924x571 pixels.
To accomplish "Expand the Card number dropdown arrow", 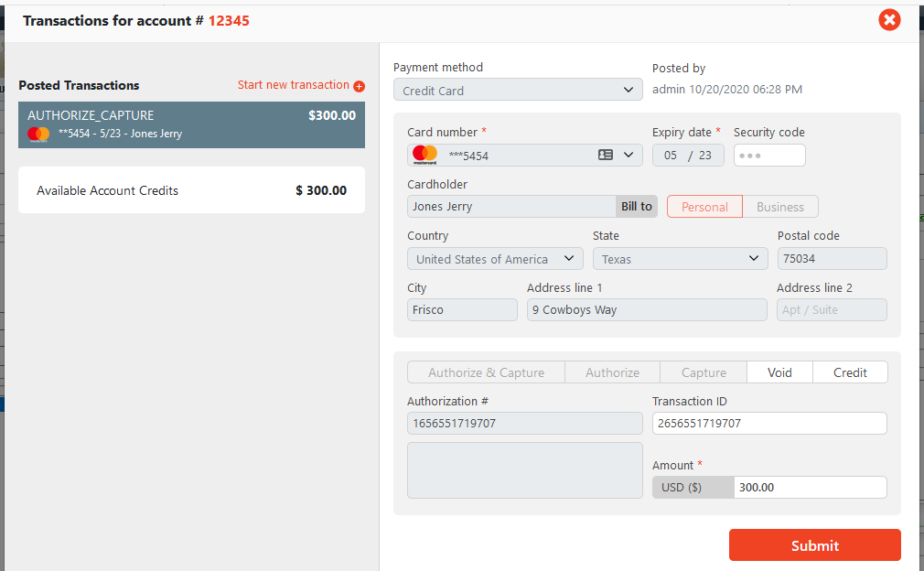I will (x=629, y=155).
